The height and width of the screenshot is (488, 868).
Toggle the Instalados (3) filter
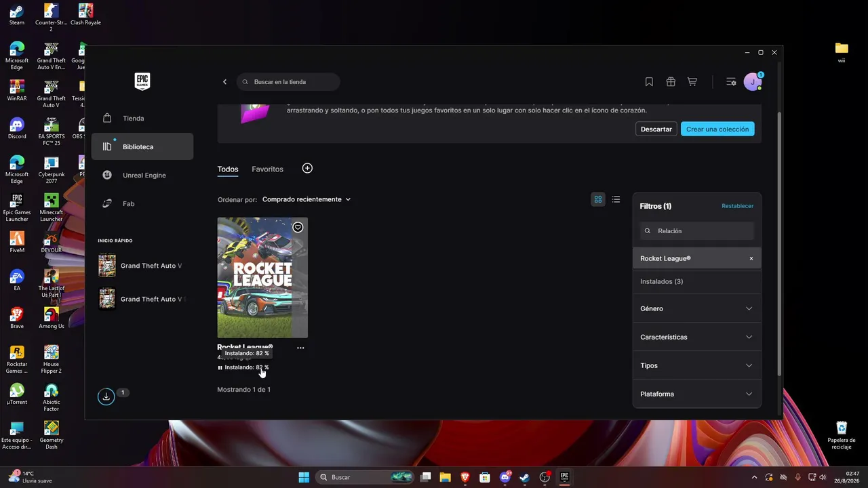coord(696,281)
